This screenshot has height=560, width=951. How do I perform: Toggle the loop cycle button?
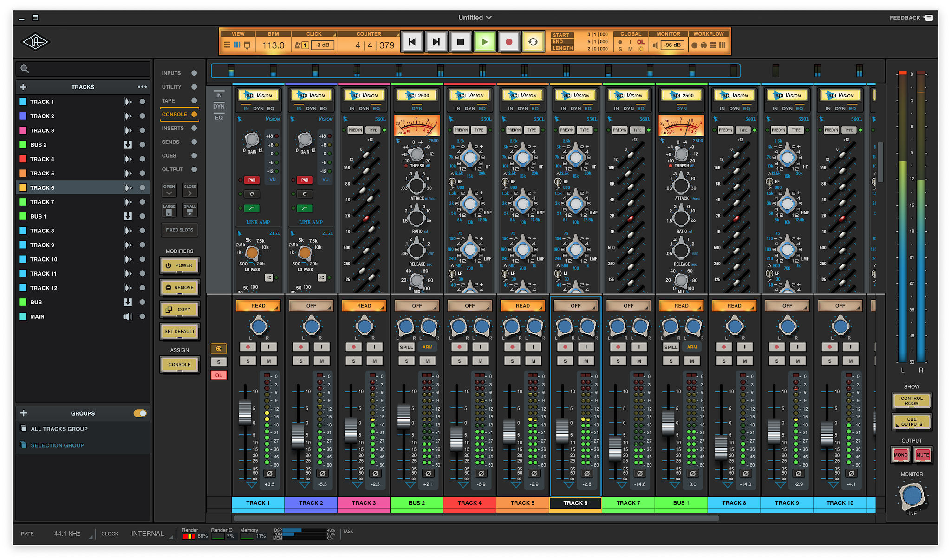tap(533, 42)
